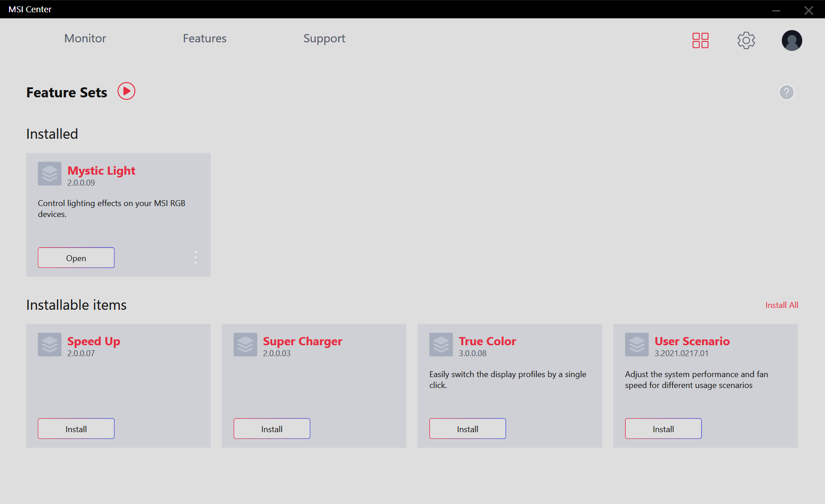Click the Mystic Light layers icon
This screenshot has width=825, height=504.
[50, 174]
